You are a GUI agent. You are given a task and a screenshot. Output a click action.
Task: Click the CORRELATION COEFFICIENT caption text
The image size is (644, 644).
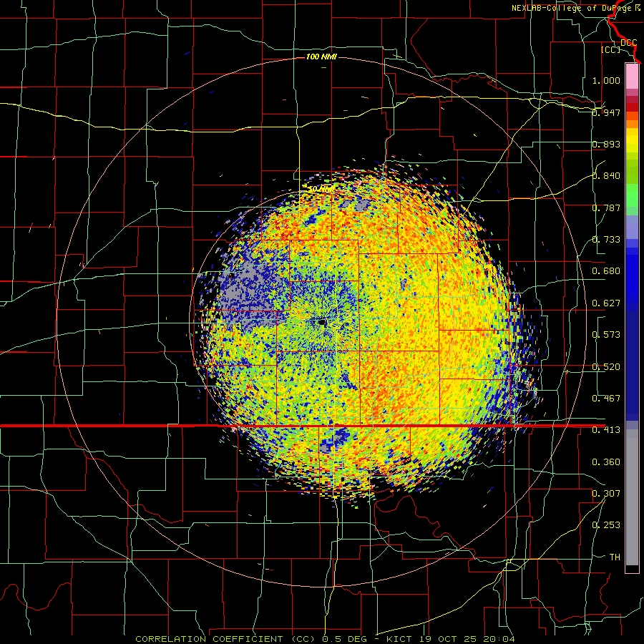coord(209,639)
